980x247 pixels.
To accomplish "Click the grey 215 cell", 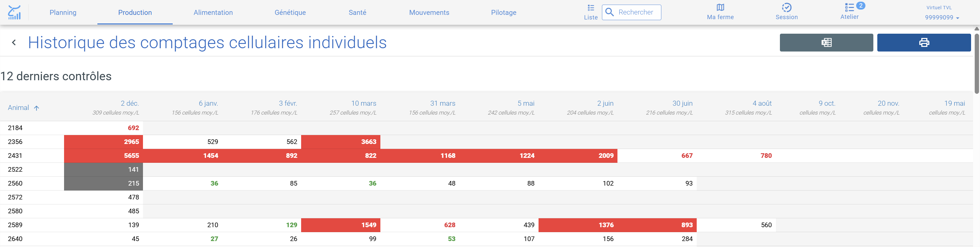I will pos(103,184).
